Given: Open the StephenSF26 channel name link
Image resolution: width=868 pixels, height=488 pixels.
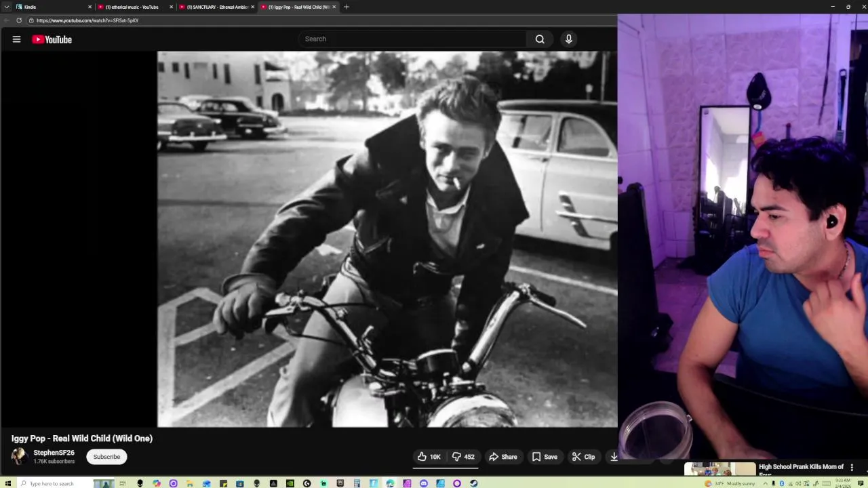Looking at the screenshot, I should pos(54,453).
